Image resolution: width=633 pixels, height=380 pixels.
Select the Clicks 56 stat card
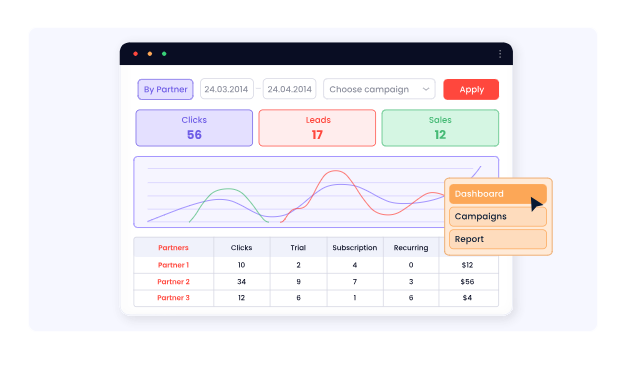point(194,128)
